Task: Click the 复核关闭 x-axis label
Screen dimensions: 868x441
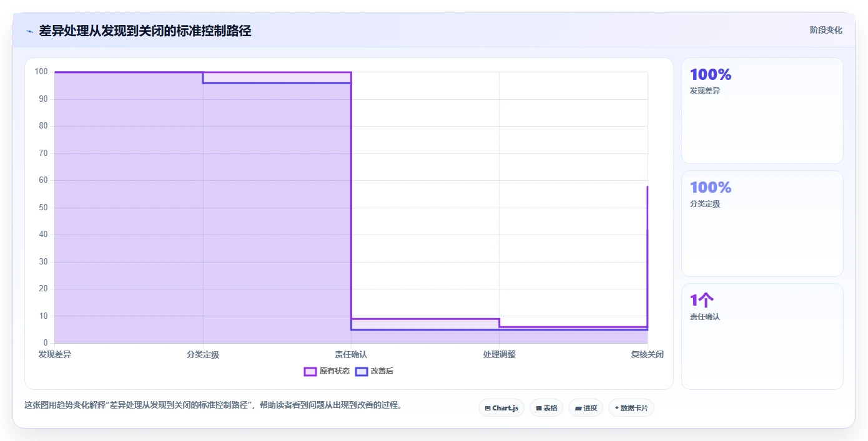Action: (647, 354)
